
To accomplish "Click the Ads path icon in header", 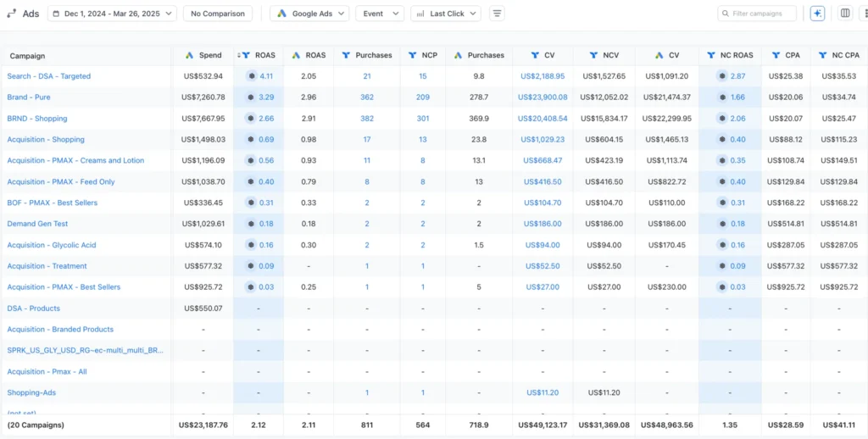I will [x=11, y=14].
